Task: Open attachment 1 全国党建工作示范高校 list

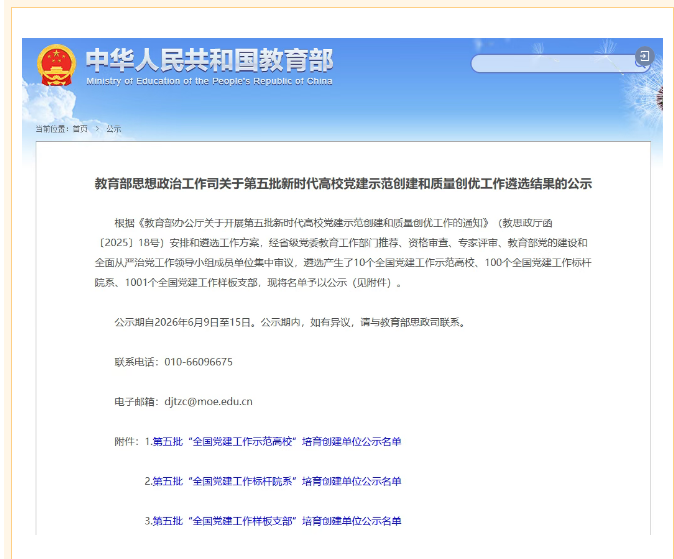Action: [277, 442]
